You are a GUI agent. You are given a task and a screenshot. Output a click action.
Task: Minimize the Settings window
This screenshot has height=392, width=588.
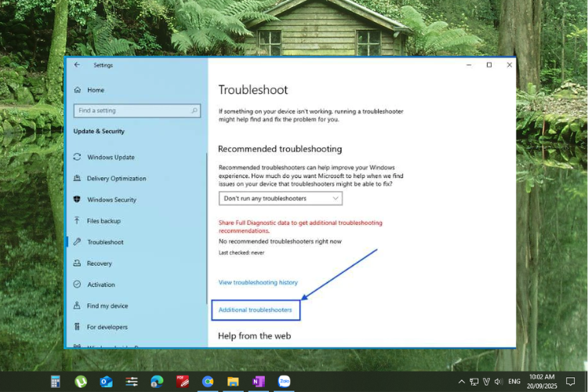point(469,65)
